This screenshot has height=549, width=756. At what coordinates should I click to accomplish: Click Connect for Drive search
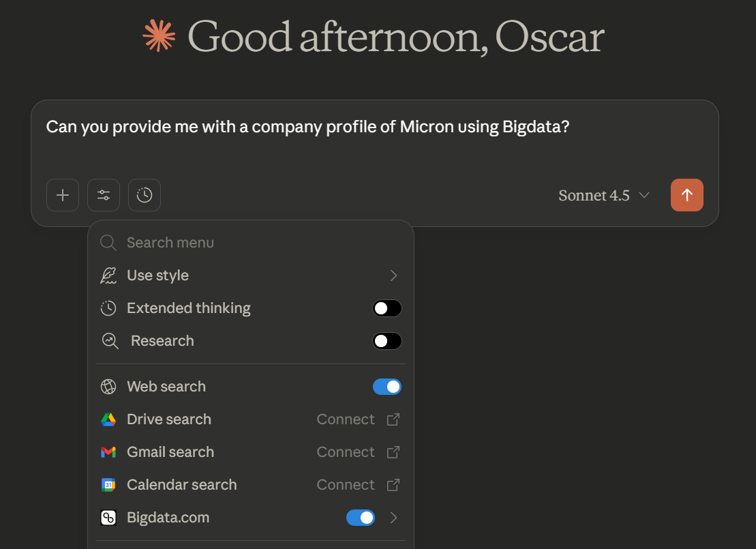coord(346,419)
